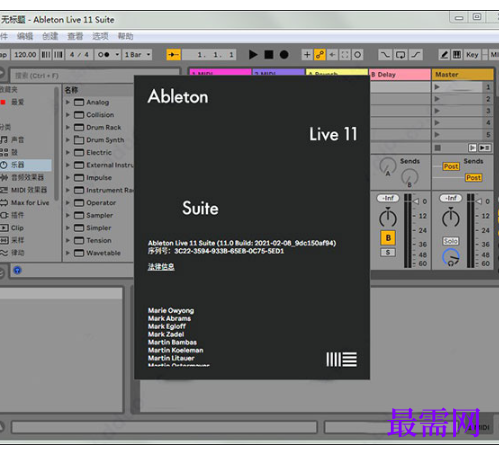The height and width of the screenshot is (454, 499).
Task: Start playback with the Play button
Action: 253,55
